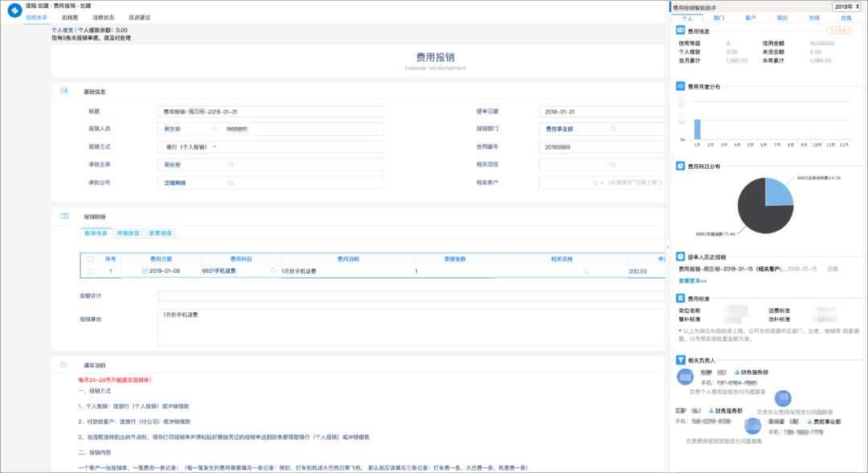Select the 合规 tab in assistant panel
The width and height of the screenshot is (868, 473).
click(845, 19)
